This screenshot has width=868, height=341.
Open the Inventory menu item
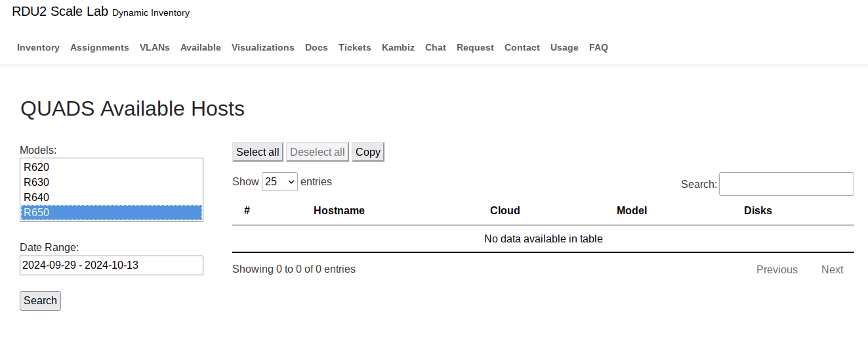38,47
